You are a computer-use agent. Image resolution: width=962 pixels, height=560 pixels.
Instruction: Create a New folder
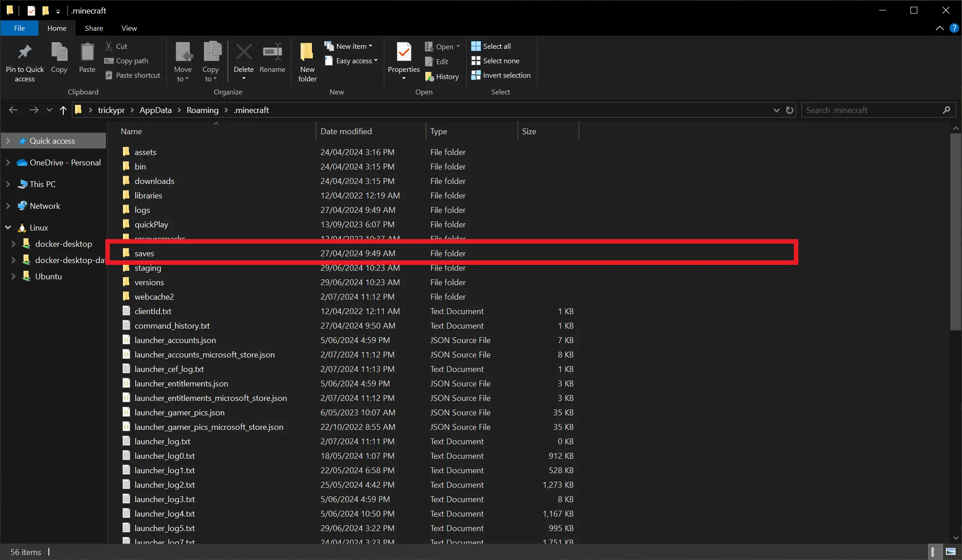[307, 61]
